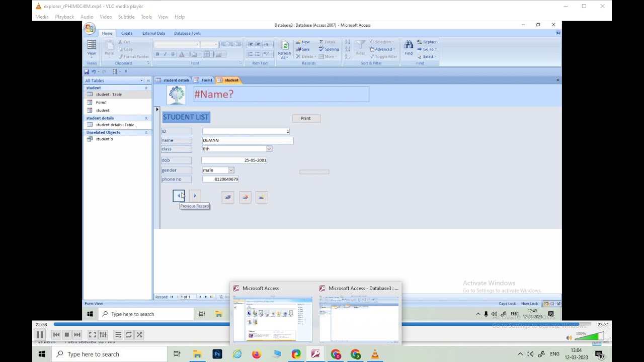This screenshot has height=362, width=644.
Task: Pause the VLC video playback
Action: 40,334
